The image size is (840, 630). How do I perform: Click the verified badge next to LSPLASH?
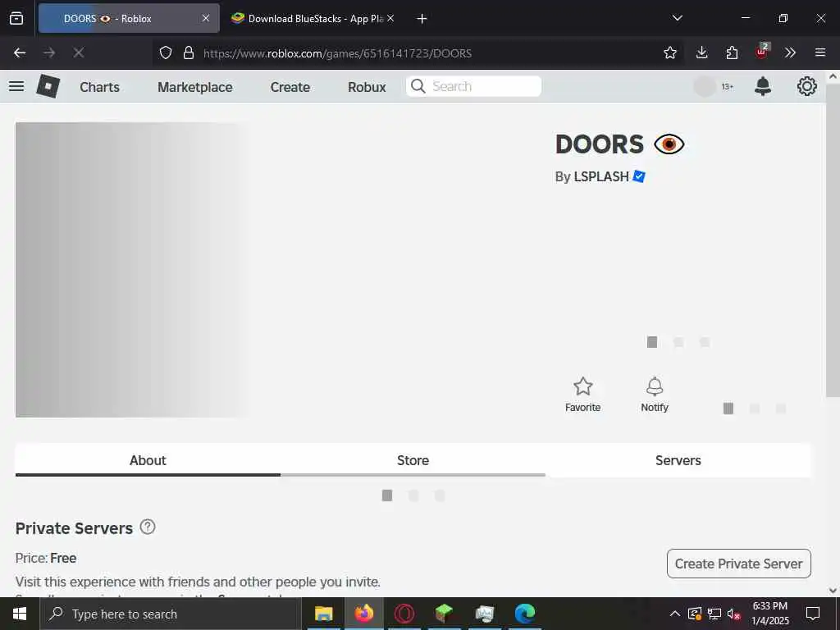[x=638, y=176]
